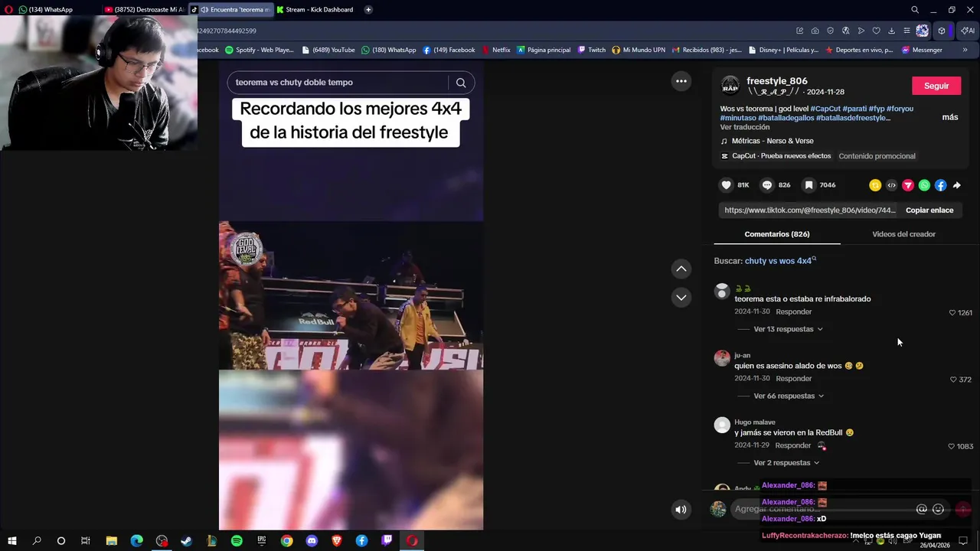Click 'Copiar enlace' button
The image size is (980, 551).
pos(929,210)
